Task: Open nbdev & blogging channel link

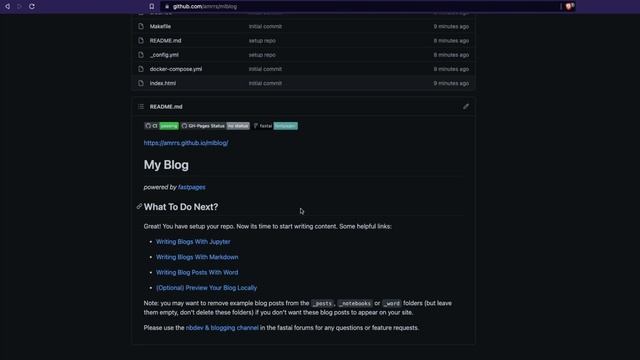Action: pyautogui.click(x=222, y=328)
